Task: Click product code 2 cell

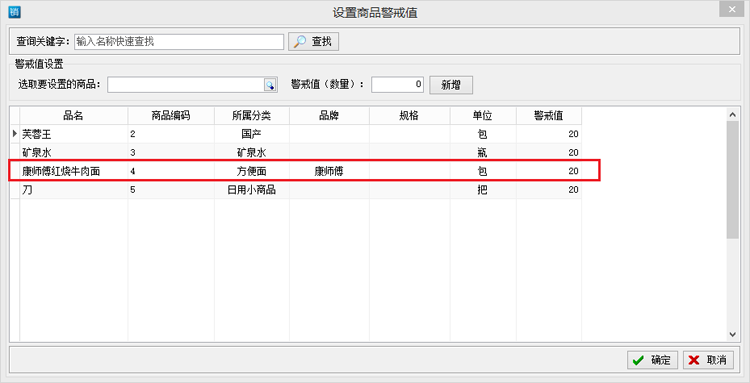Action: pyautogui.click(x=171, y=134)
